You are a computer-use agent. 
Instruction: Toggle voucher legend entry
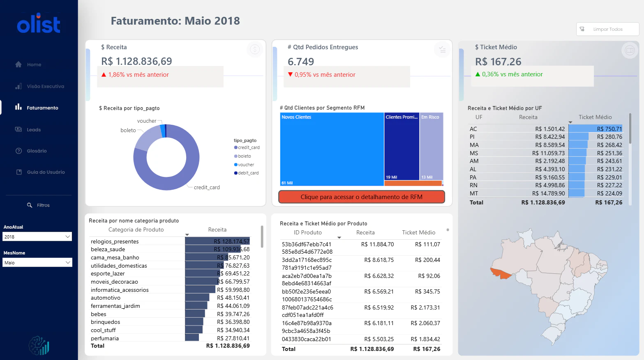pyautogui.click(x=244, y=165)
